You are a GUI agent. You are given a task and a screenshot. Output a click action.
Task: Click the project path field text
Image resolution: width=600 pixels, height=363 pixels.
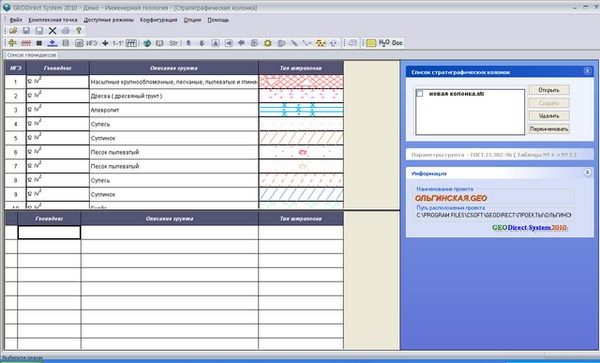tap(494, 215)
